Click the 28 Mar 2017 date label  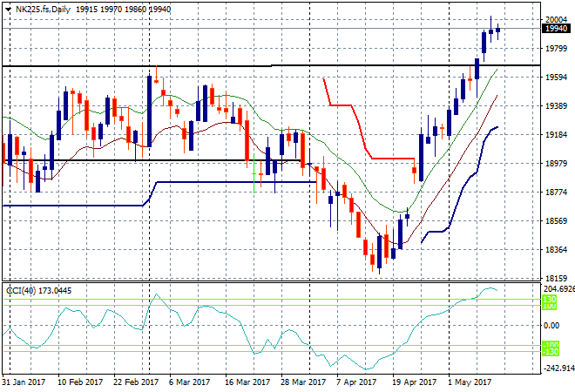pos(303,382)
